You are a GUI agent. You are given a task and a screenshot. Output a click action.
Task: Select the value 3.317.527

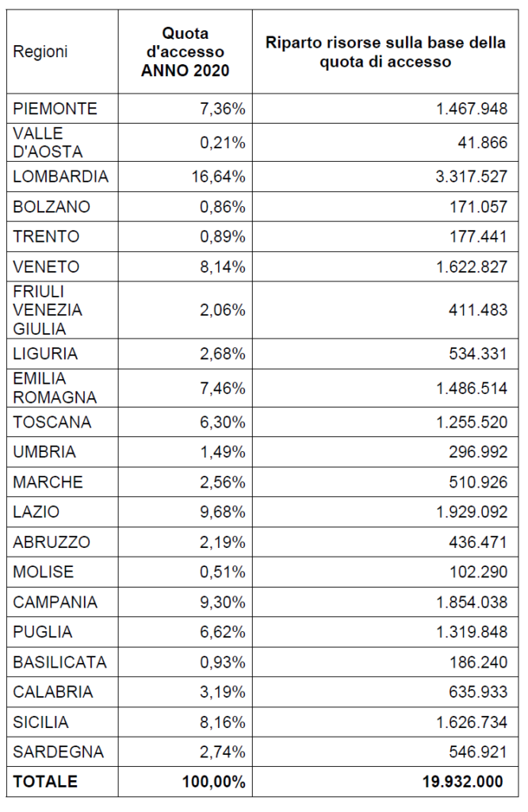tap(471, 177)
